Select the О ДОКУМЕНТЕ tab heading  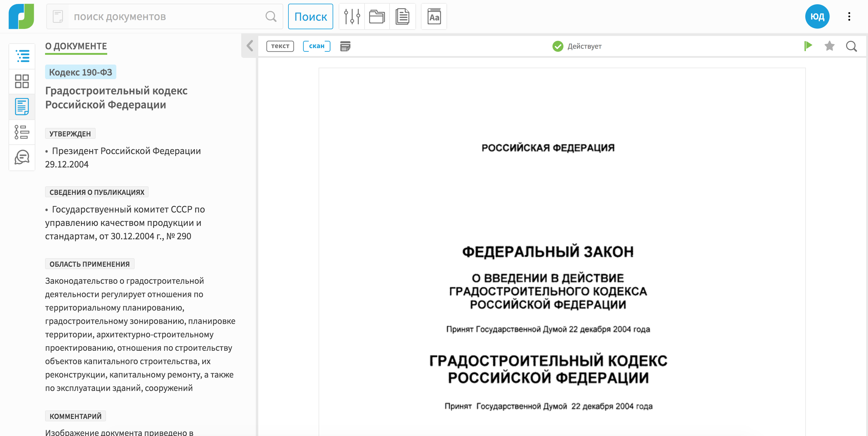[76, 46]
